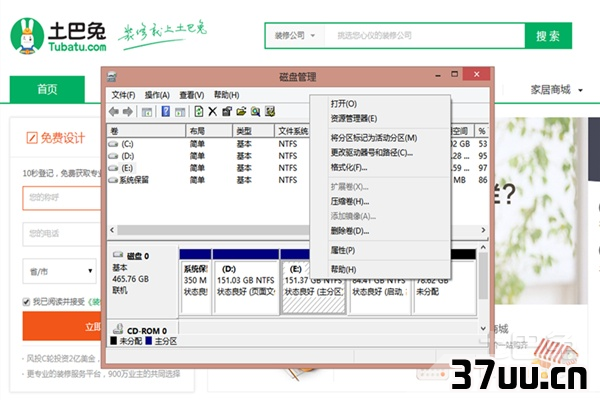The width and height of the screenshot is (600, 400).
Task: Click the 卷 column header
Action: point(146,131)
